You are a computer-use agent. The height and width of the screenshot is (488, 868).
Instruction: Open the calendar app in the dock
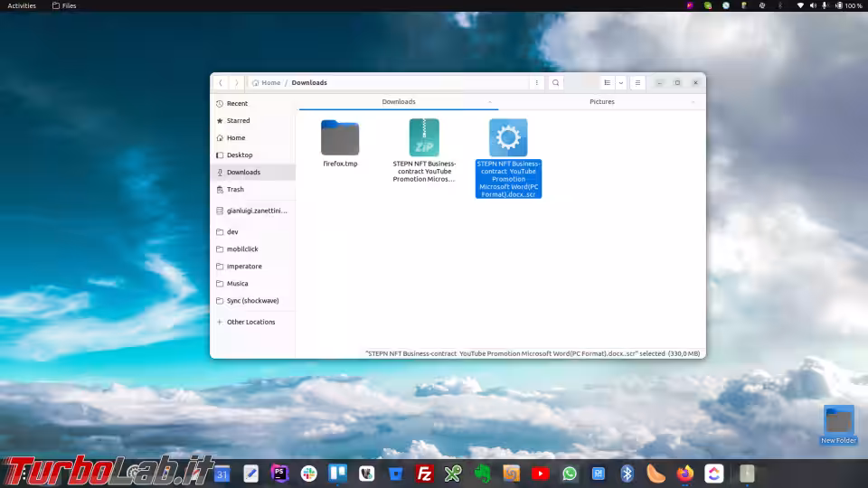(x=222, y=474)
